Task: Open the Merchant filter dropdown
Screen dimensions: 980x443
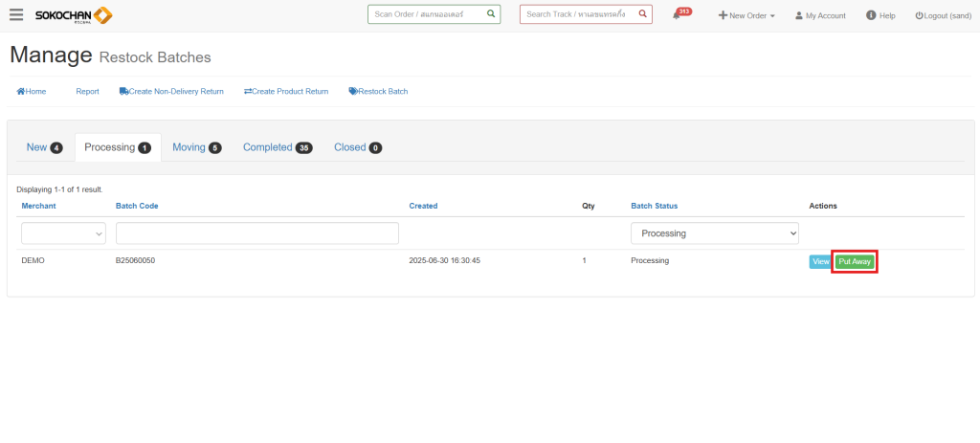Action: pos(63,233)
